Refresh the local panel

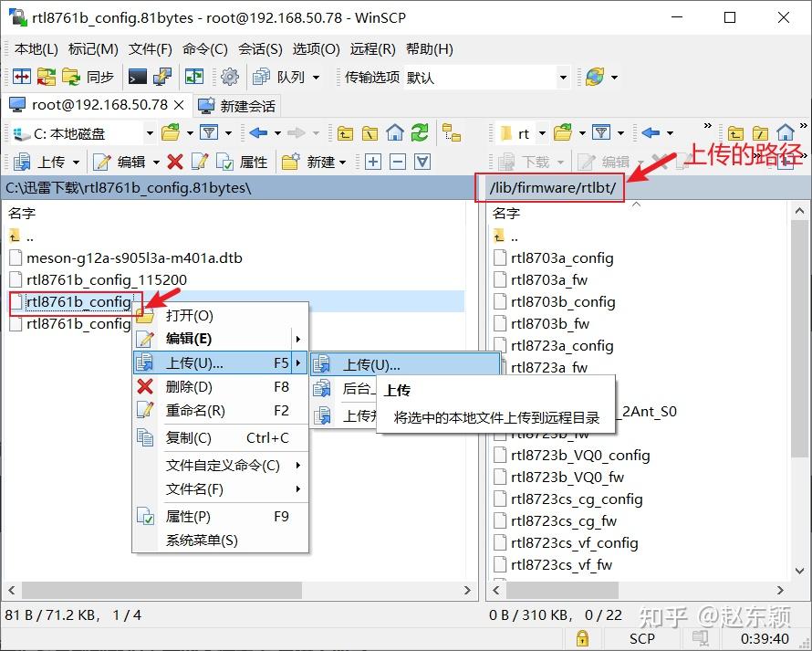pyautogui.click(x=420, y=133)
